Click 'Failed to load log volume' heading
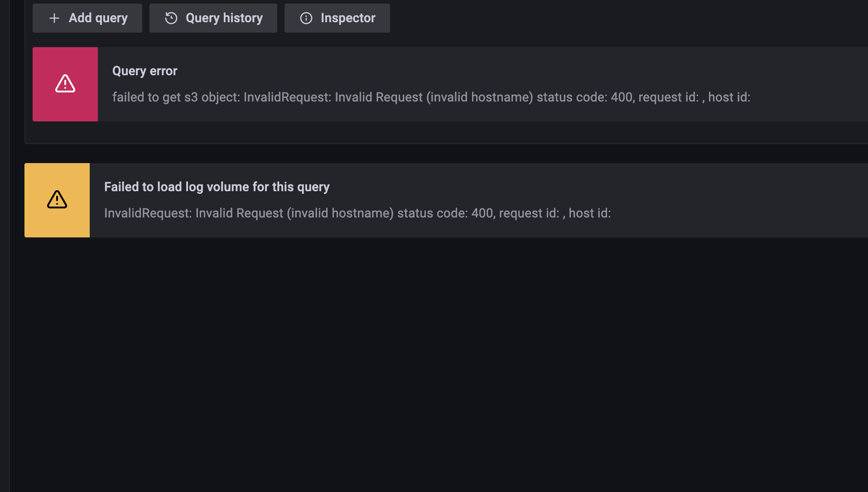This screenshot has width=868, height=492. [217, 187]
